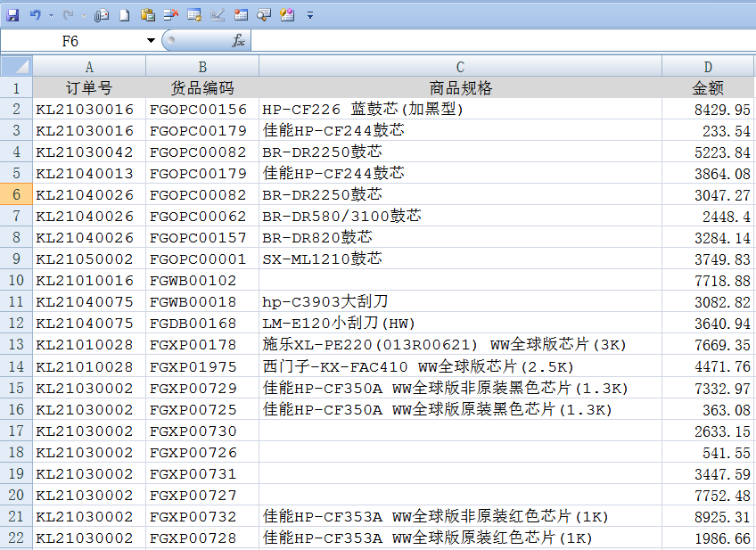Click the colored shapes grid toolbar icon

pos(287,15)
